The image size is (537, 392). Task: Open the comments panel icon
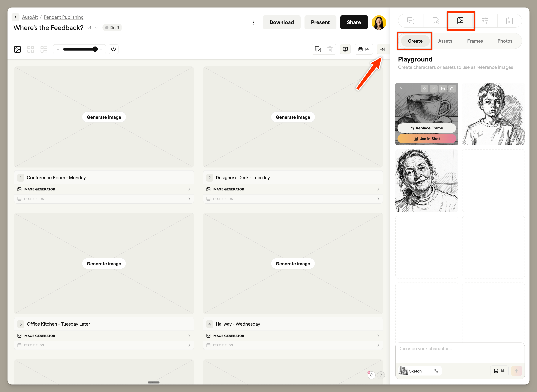pos(411,21)
